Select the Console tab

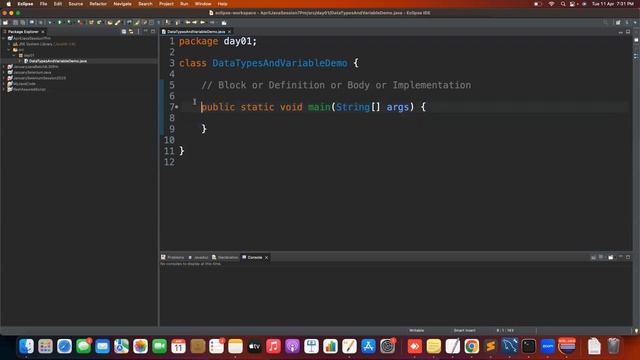(252, 257)
